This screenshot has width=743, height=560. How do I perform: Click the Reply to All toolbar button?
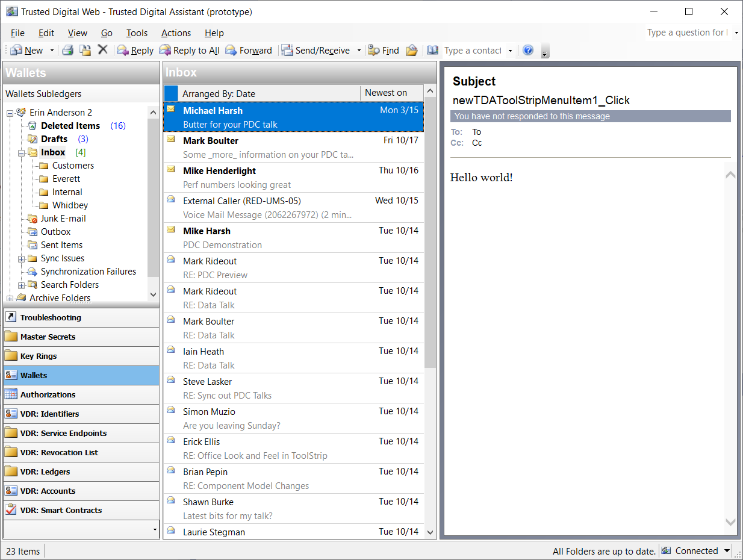pos(190,51)
